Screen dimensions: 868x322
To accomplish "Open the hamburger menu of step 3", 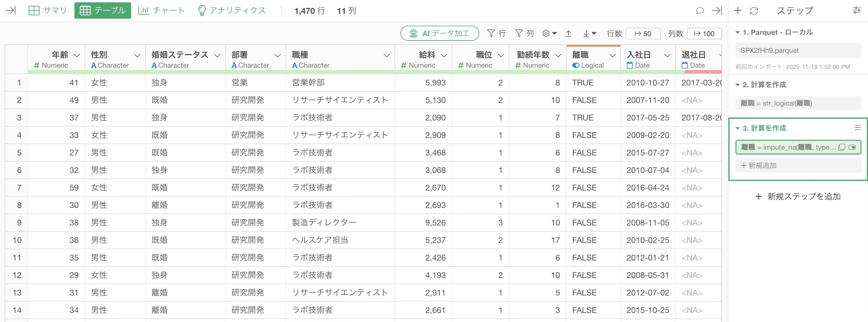I will point(858,128).
